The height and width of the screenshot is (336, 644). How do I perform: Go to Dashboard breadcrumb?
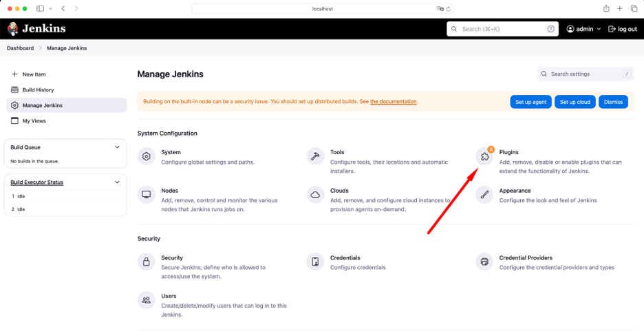(x=20, y=48)
